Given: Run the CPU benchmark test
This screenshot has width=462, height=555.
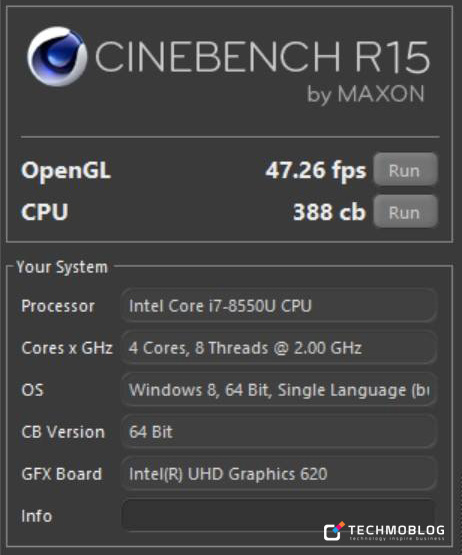Looking at the screenshot, I should [405, 212].
